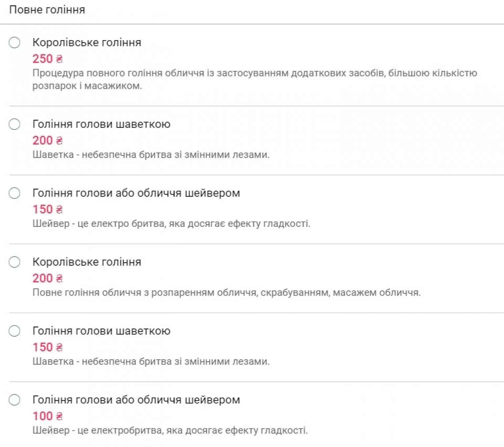Viewport: 504px width, 447px height.
Task: Click Гоління голови шаветкою title priced 150 ₴
Action: (101, 331)
